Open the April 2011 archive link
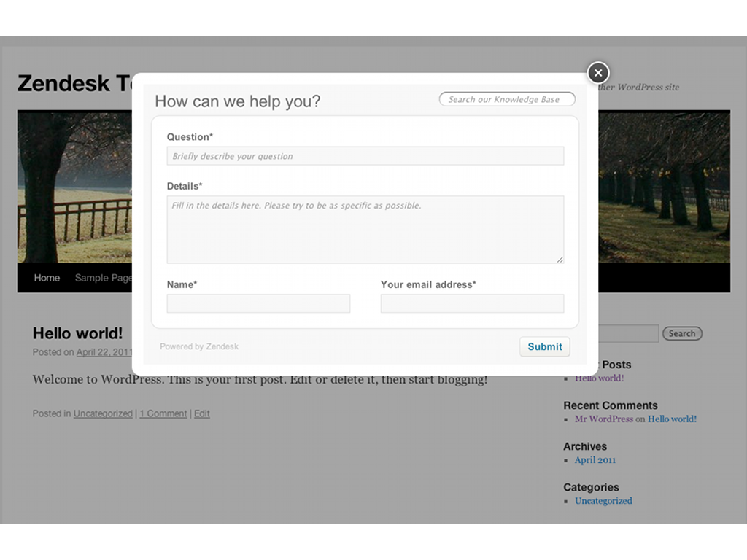This screenshot has height=560, width=747. point(595,459)
